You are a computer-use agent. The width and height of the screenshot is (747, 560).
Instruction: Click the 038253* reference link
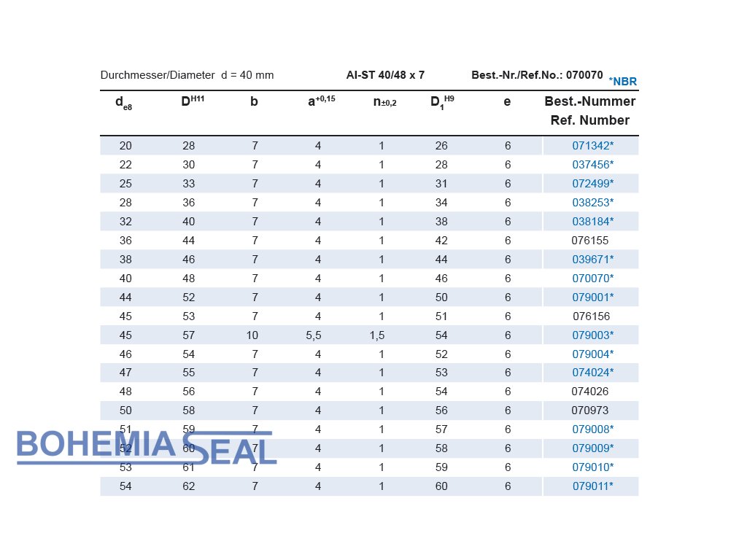[x=592, y=203]
